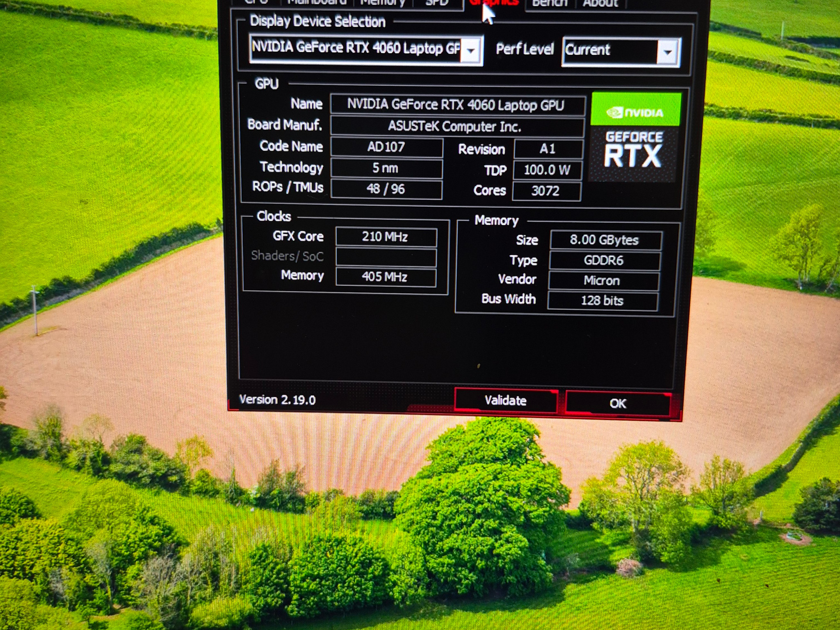This screenshot has width=840, height=630.
Task: Click the empty Shaders/SoC field
Action: 386,257
